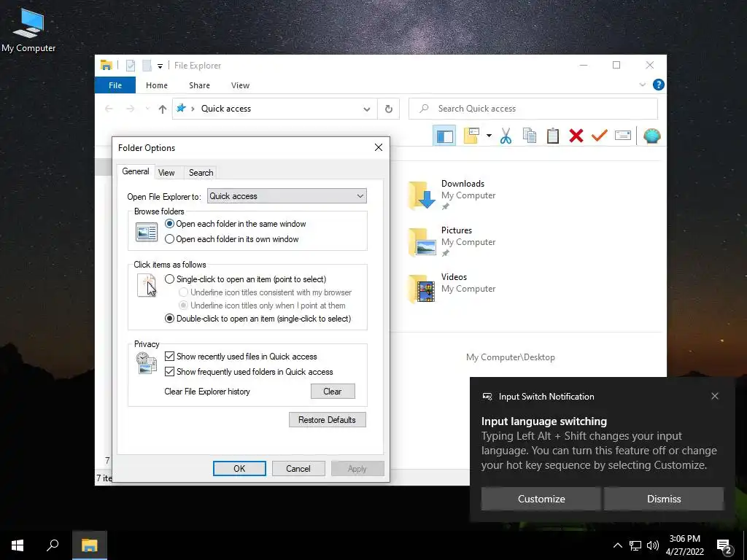This screenshot has width=747, height=560.
Task: Click the Search Quick access field
Action: click(533, 109)
